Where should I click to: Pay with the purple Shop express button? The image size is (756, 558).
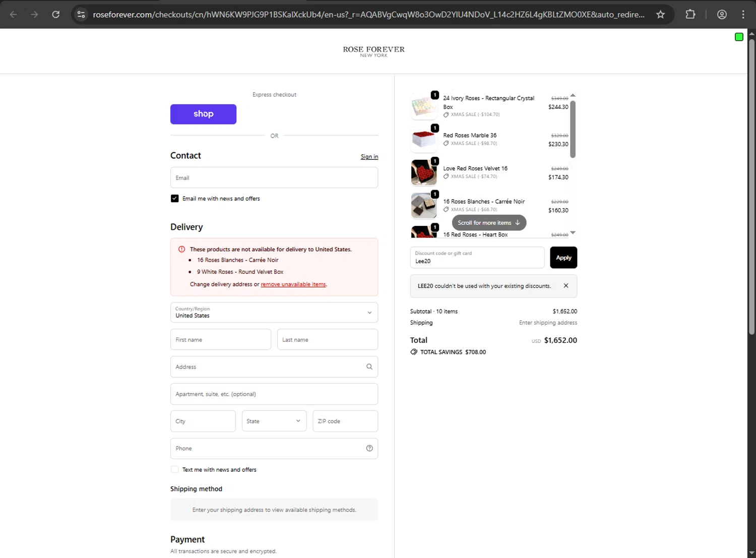(x=203, y=114)
